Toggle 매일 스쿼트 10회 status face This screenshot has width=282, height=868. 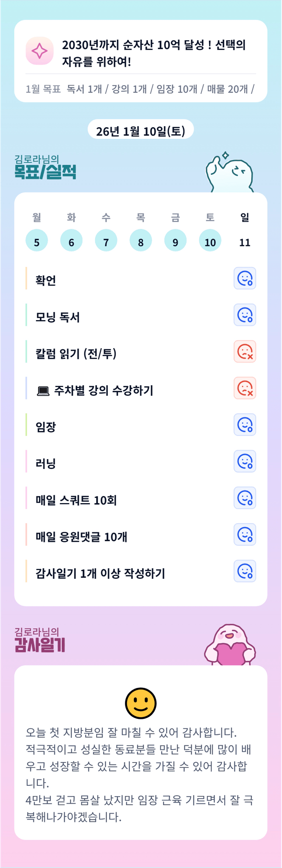point(244,498)
